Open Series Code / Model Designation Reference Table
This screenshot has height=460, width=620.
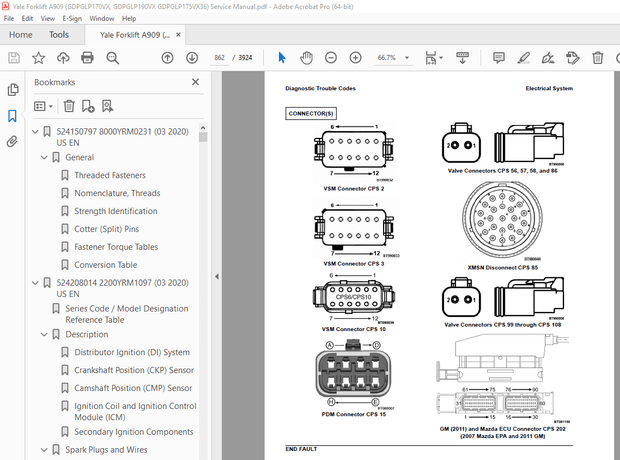127,314
